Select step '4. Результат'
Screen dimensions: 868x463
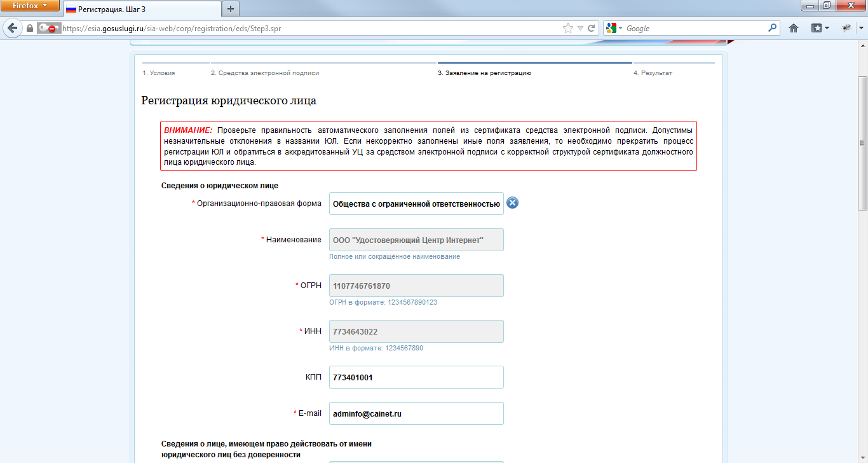click(653, 73)
